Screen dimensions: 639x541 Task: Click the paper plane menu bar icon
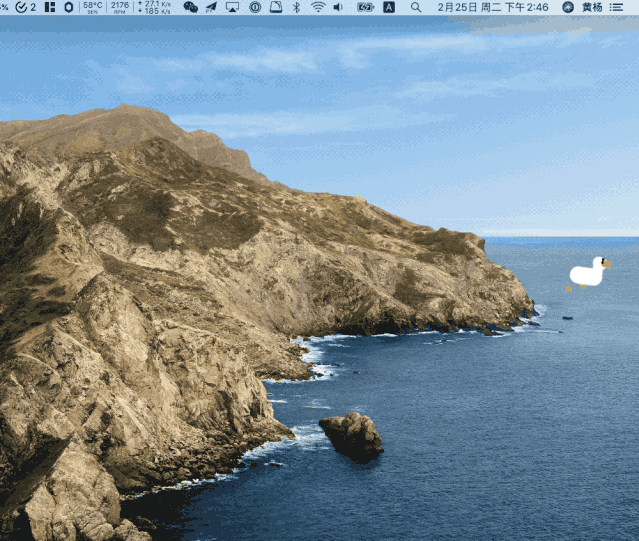point(211,7)
